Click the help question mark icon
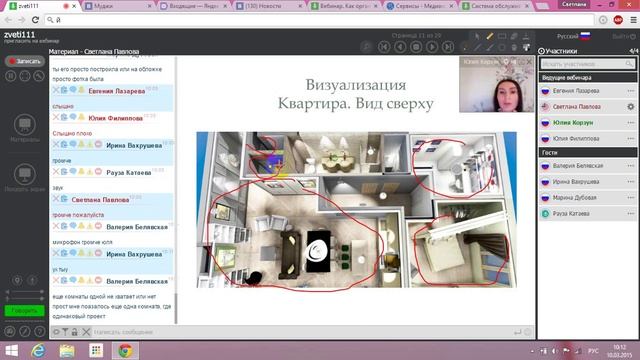640x360 pixels. [39, 331]
